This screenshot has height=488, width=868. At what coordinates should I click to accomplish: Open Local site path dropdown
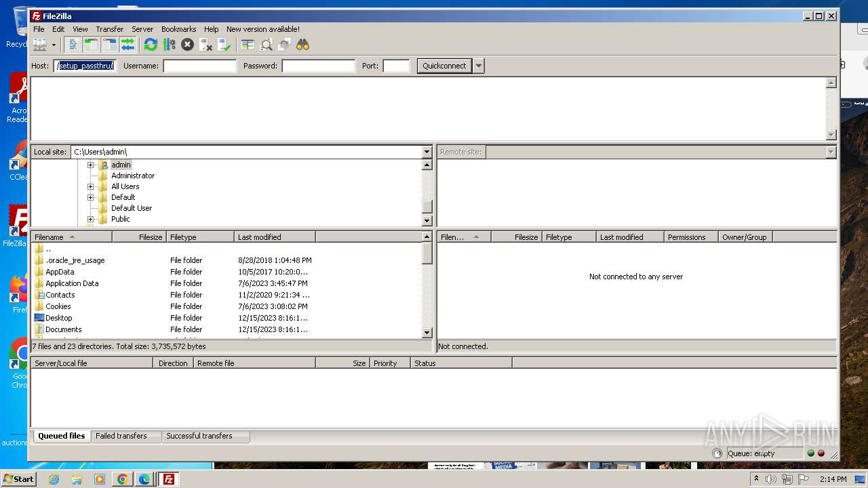(x=427, y=152)
